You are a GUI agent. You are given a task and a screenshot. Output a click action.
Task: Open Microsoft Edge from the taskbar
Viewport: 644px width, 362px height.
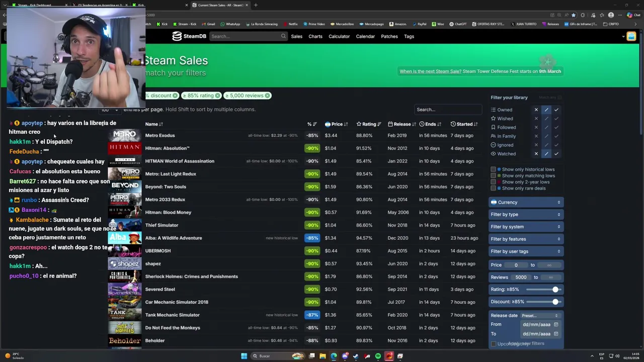pos(334,356)
